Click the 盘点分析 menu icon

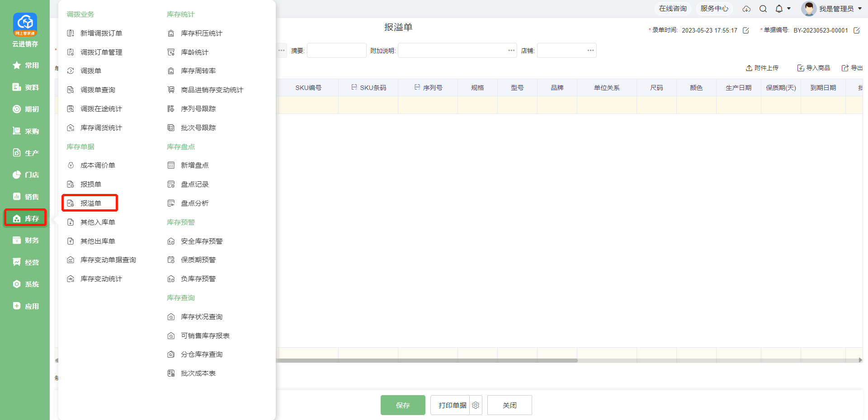point(171,203)
